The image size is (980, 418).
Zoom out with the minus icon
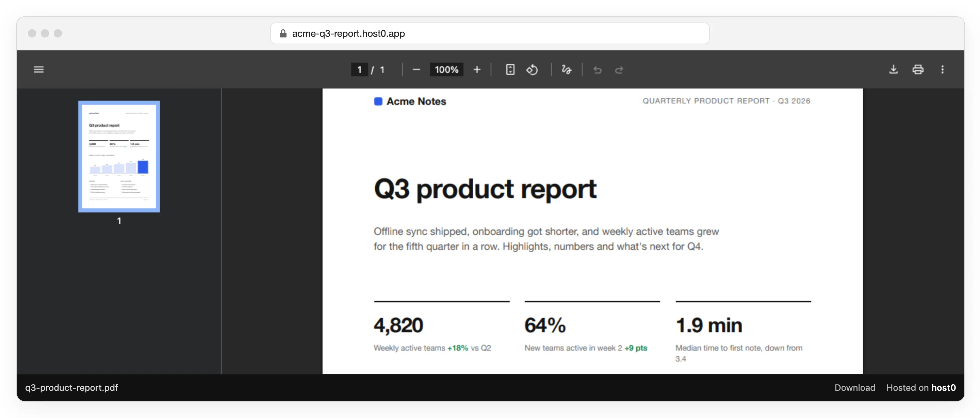point(416,70)
